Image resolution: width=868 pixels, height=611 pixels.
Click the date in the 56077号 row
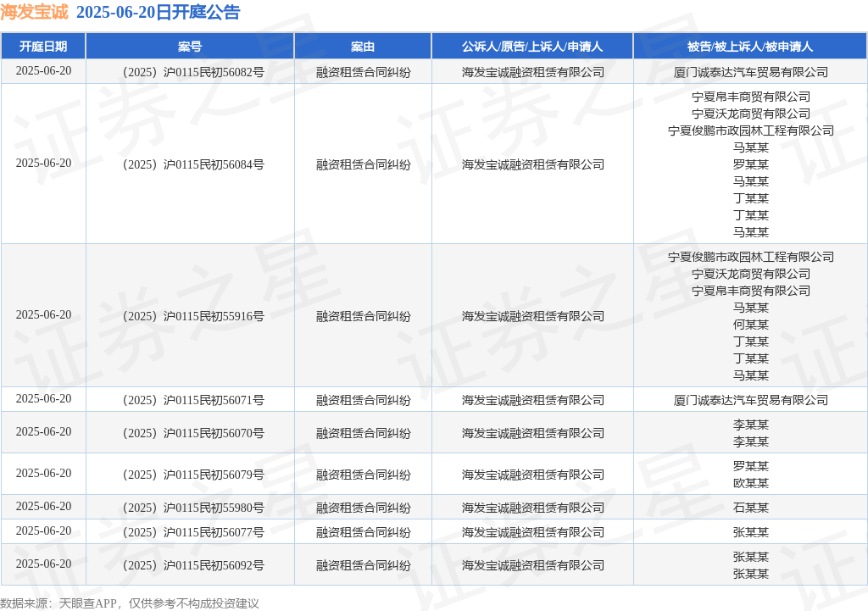(43, 530)
